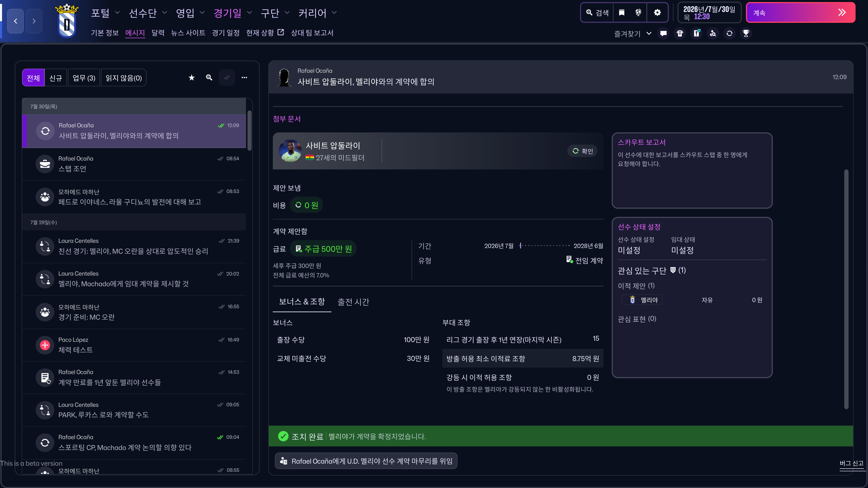Viewport: 868px width, 488px height.
Task: Open the three-dot more options in inbox
Action: pos(244,78)
